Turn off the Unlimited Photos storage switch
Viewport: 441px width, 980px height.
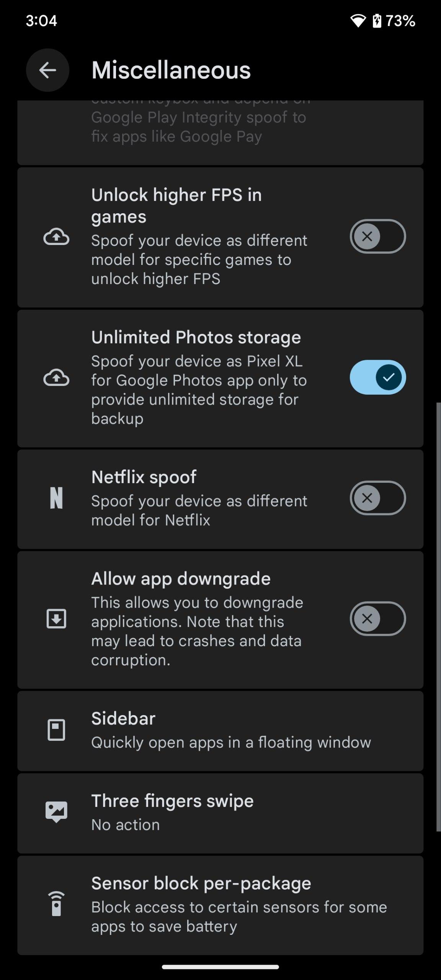pyautogui.click(x=377, y=377)
